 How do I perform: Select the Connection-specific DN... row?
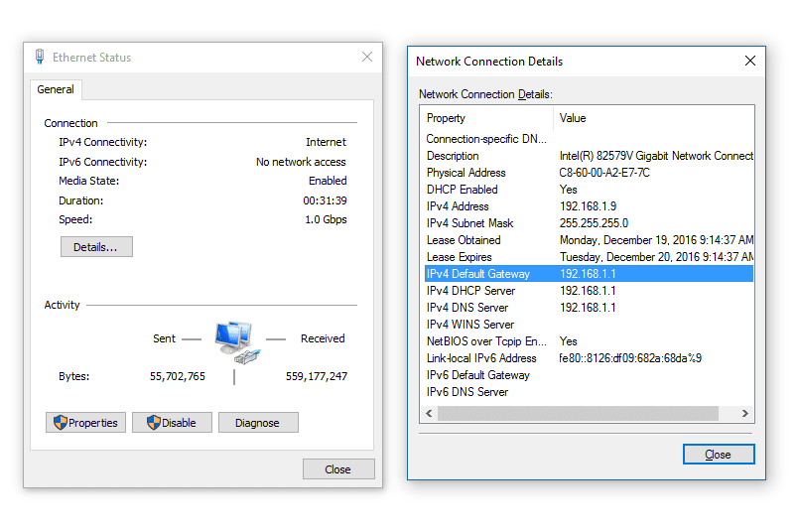click(589, 139)
